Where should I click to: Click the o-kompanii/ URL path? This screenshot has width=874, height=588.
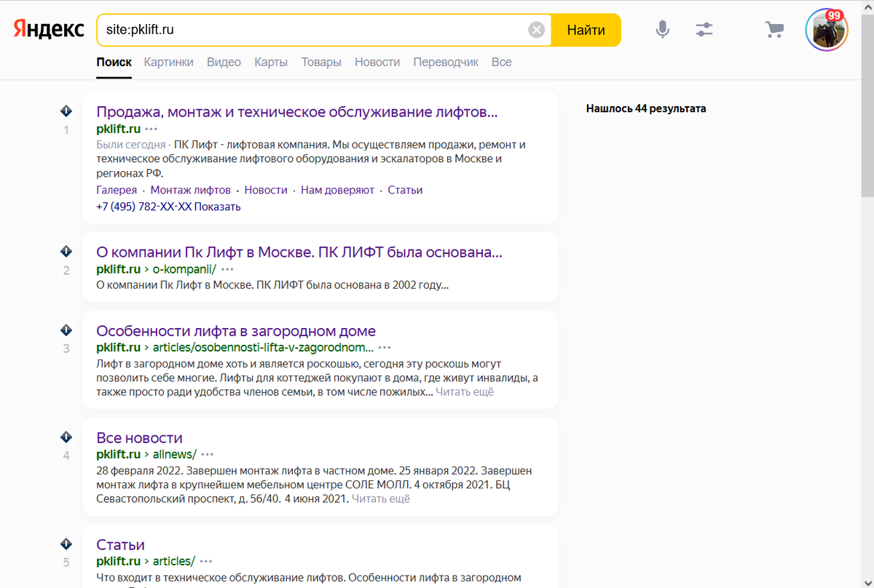(x=184, y=269)
